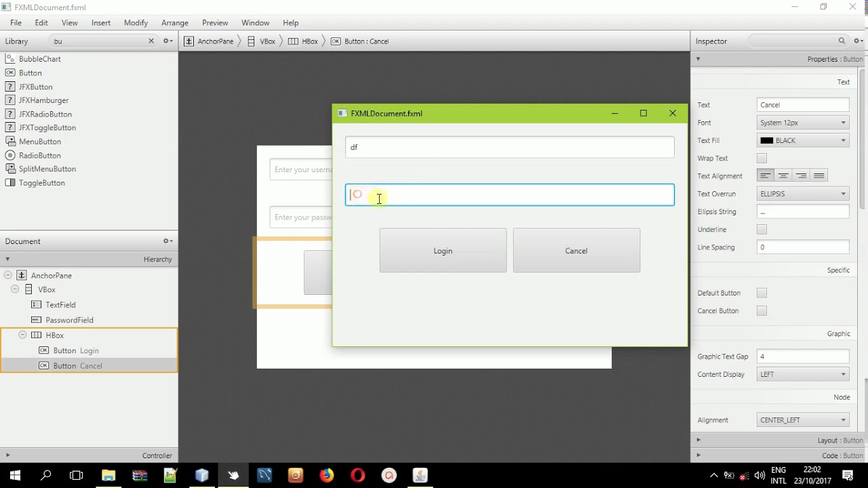The image size is (868, 488).
Task: Open Opera from the taskbar
Action: point(358,475)
